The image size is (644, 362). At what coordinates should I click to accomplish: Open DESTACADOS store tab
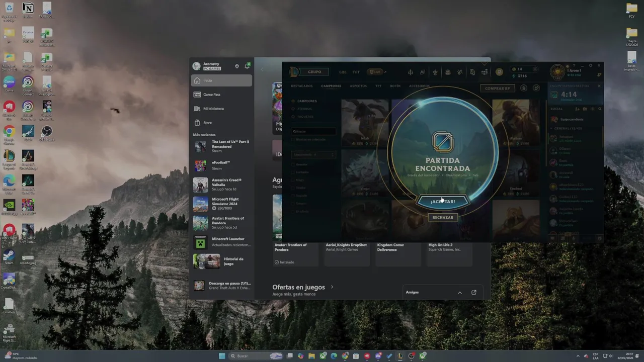302,86
